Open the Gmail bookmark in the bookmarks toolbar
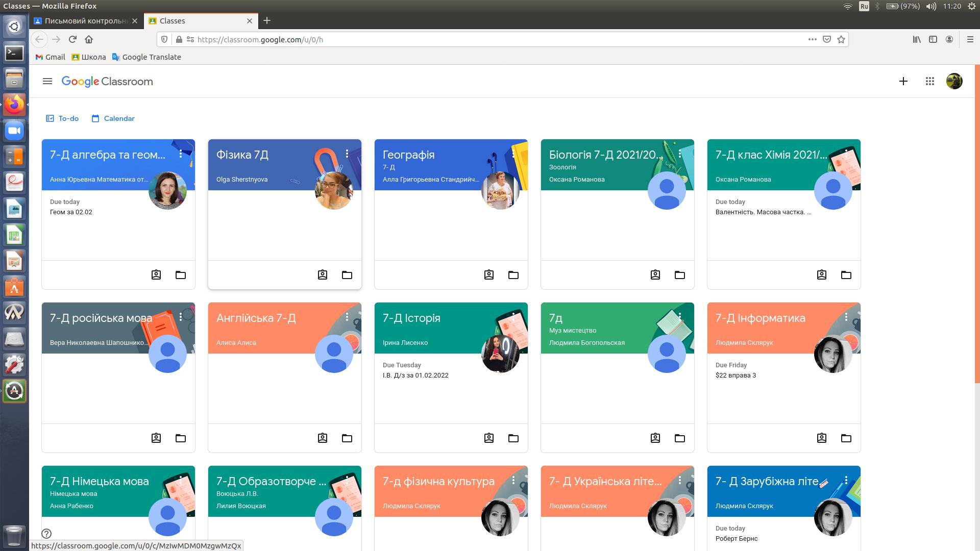This screenshot has height=551, width=980. coord(50,57)
